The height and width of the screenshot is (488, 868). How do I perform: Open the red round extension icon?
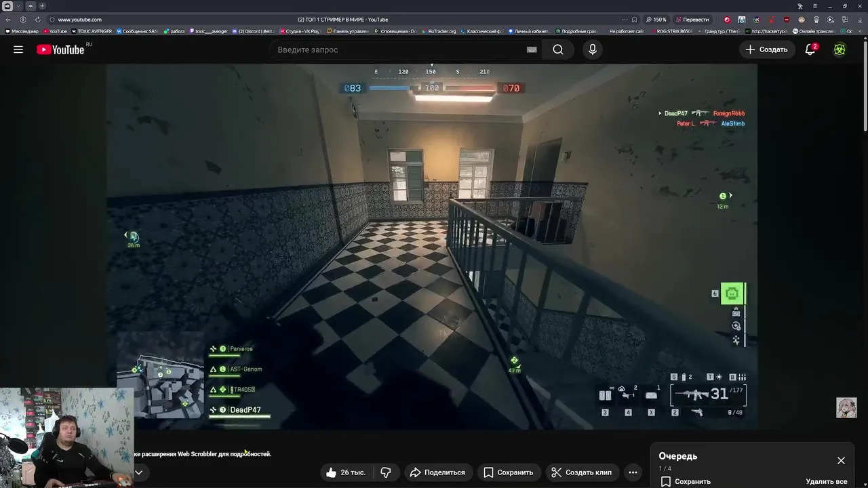[727, 20]
